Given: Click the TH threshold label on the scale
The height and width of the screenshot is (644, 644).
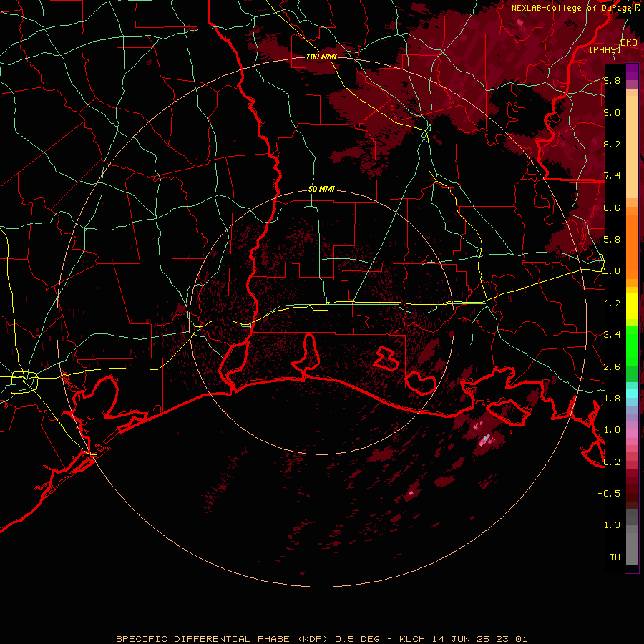Looking at the screenshot, I should point(615,557).
